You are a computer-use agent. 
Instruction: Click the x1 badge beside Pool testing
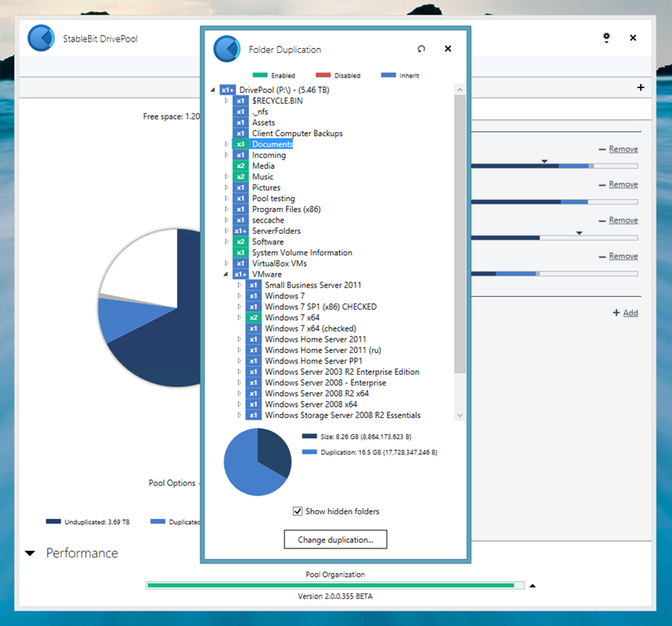point(241,198)
